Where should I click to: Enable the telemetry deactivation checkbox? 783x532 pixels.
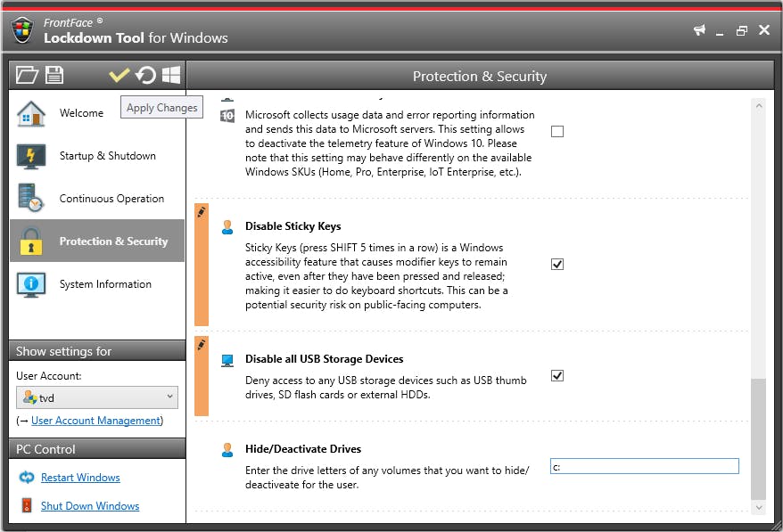click(x=557, y=131)
